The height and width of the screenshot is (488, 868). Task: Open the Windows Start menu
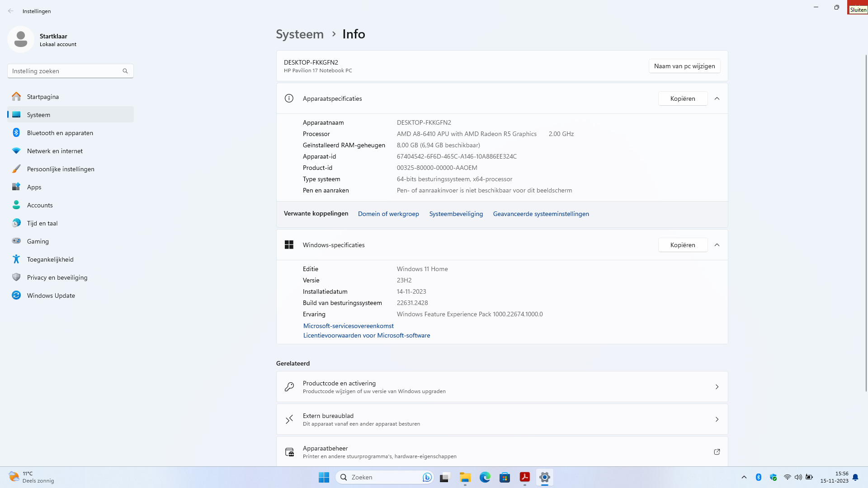pos(324,477)
